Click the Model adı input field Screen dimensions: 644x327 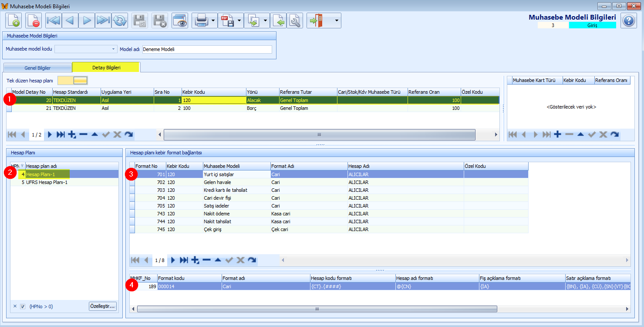[x=207, y=49]
